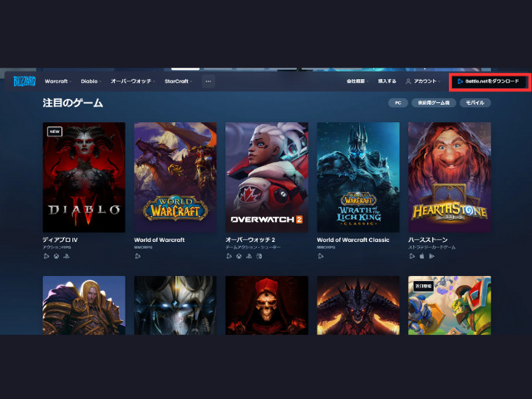Viewport: 532px width, 399px height.
Task: Click Google Play icon under ハースストーン
Action: [x=432, y=256]
